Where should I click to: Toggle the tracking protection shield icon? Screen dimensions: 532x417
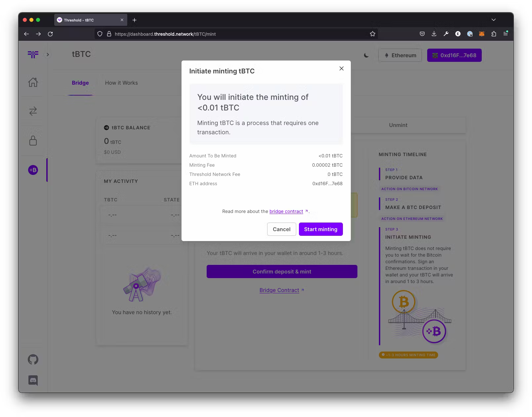click(100, 34)
